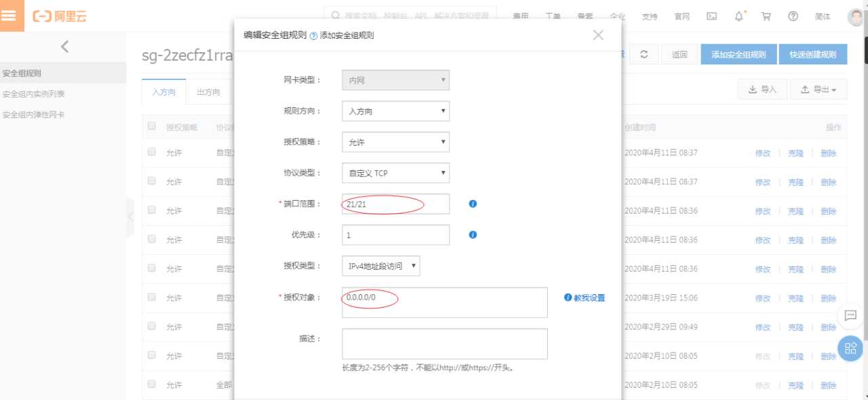Open the CloudShell terminal icon

(x=711, y=15)
